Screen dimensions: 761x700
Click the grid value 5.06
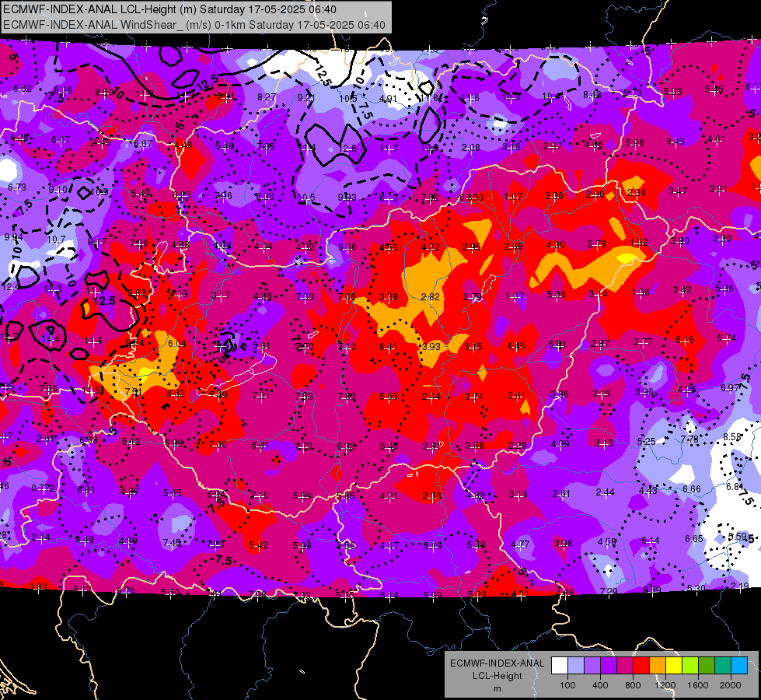click(x=557, y=294)
